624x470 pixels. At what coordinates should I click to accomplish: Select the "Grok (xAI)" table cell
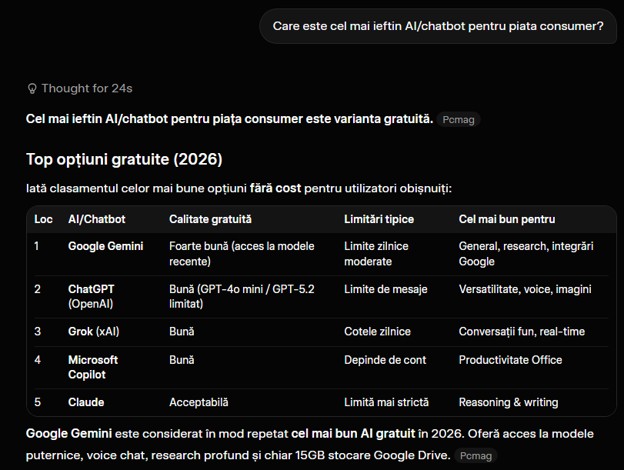click(x=94, y=332)
